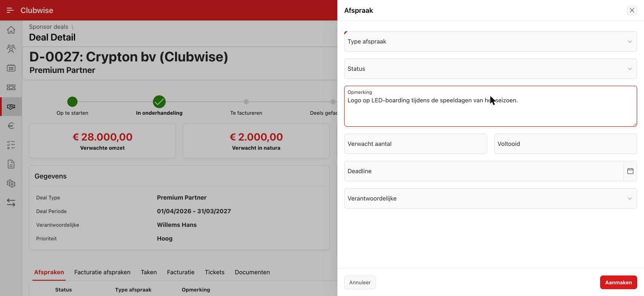Click the Verwacht aantal field
The image size is (644, 296).
[x=416, y=144]
